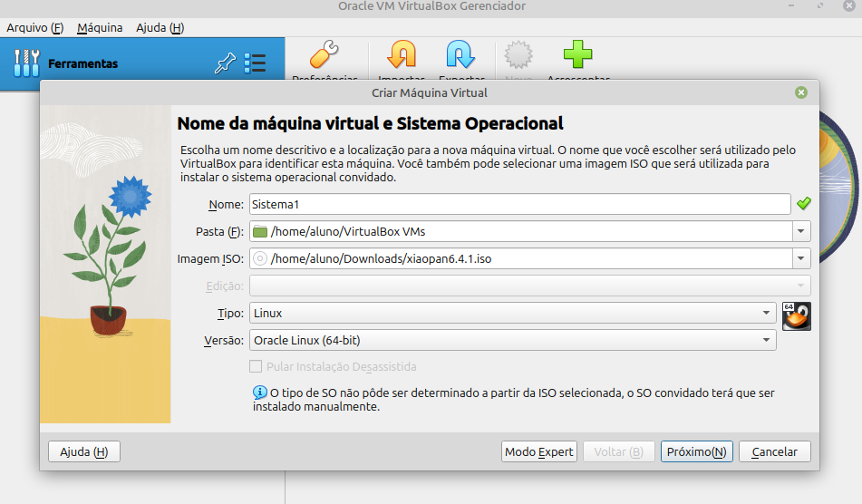Expand the Pasta folder dropdown
The width and height of the screenshot is (862, 504).
(x=800, y=232)
